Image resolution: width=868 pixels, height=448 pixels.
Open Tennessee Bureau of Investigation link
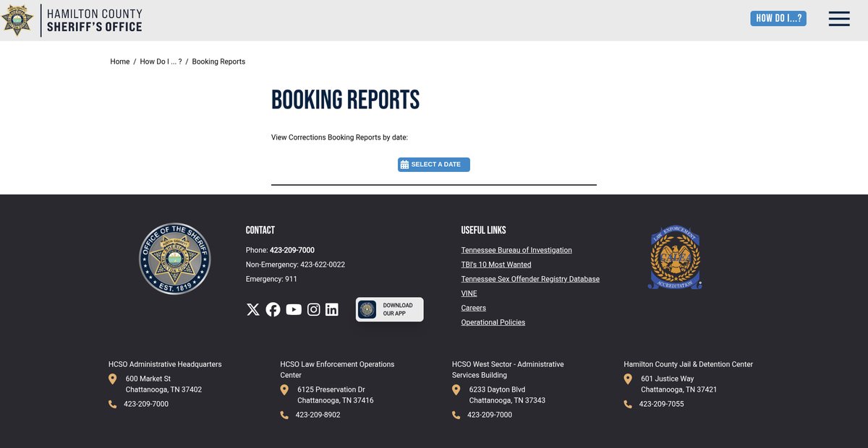(x=516, y=250)
